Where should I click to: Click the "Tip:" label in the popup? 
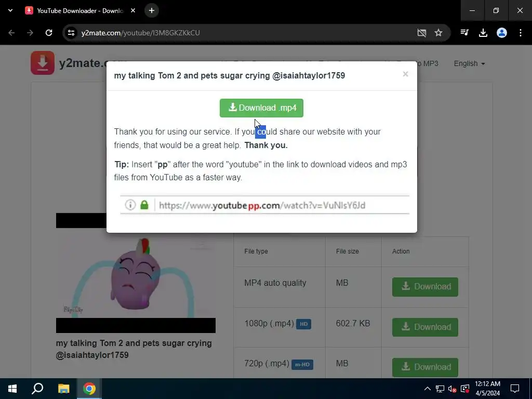[122, 165]
